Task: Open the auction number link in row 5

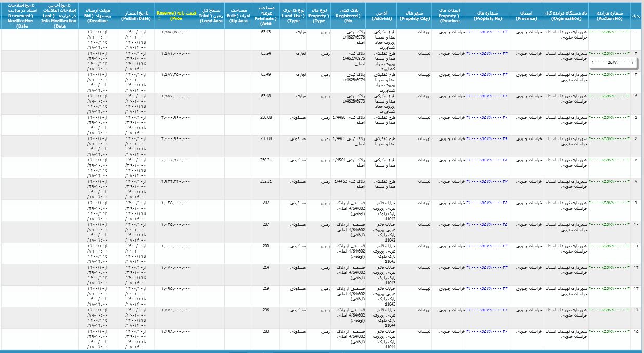Action: tap(609, 117)
